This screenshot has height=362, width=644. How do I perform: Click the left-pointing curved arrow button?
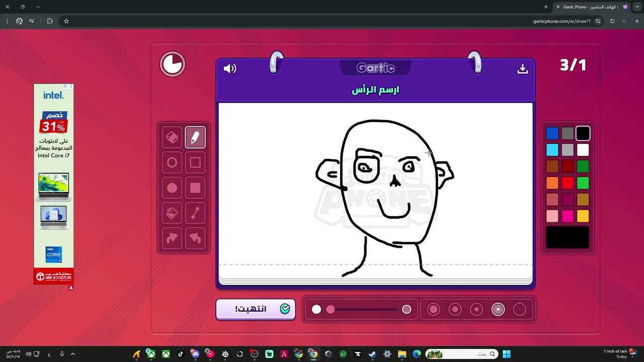click(195, 238)
